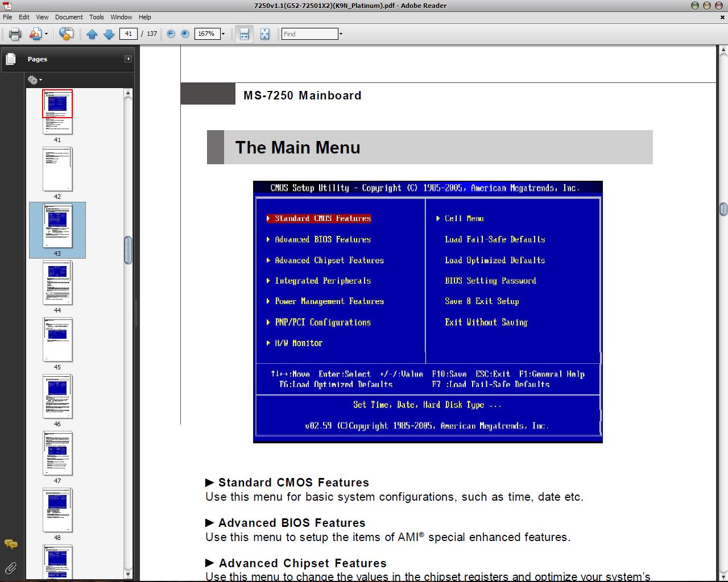Click the document vertical scrollbar handle

(723, 209)
